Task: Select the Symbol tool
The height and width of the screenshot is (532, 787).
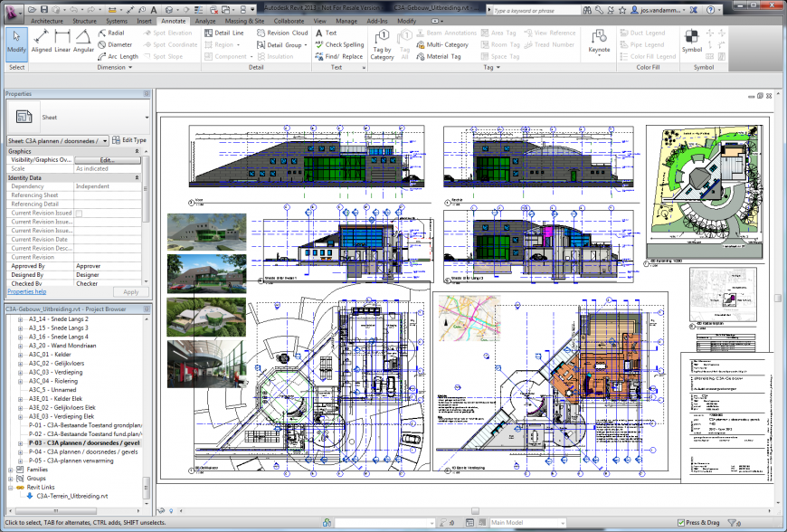Action: tap(691, 41)
